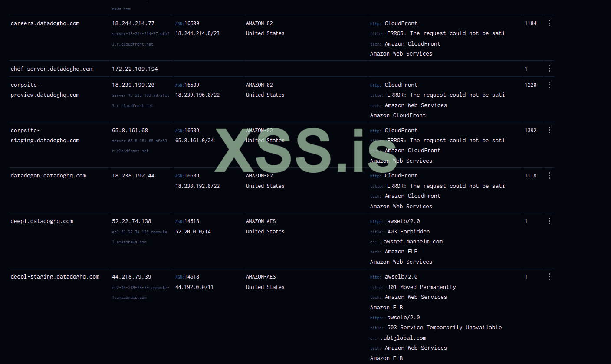Select the ERROR title in the datadogon row
The image size is (611, 364).
pyautogui.click(x=446, y=186)
